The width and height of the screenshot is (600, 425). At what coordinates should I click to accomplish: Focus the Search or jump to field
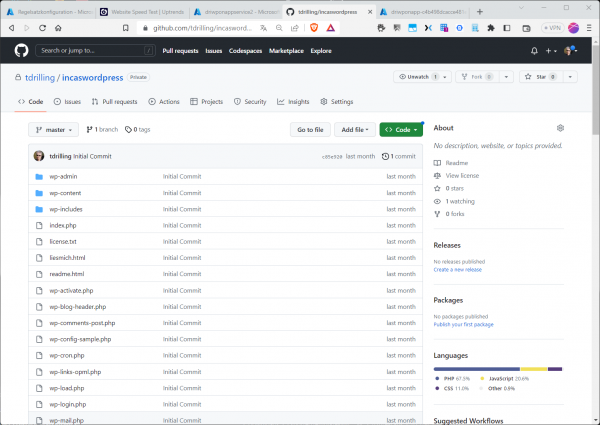(95, 50)
